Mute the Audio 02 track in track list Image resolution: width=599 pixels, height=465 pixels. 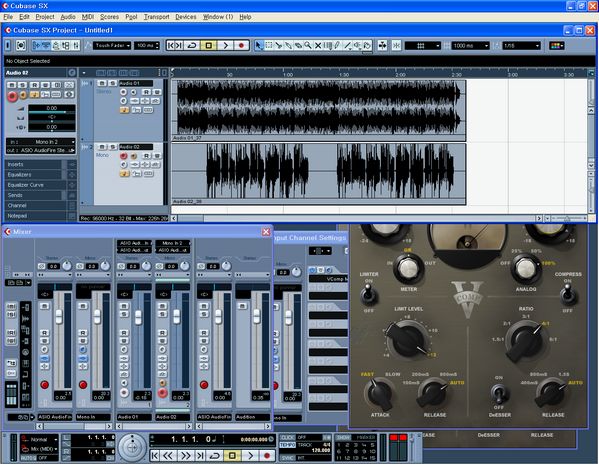tap(102, 147)
